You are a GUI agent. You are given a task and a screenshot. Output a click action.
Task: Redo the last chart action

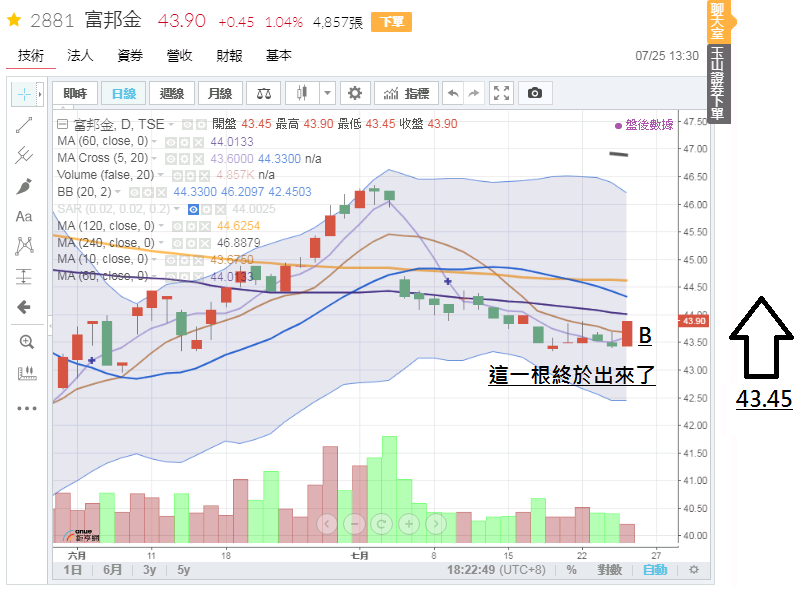[474, 93]
